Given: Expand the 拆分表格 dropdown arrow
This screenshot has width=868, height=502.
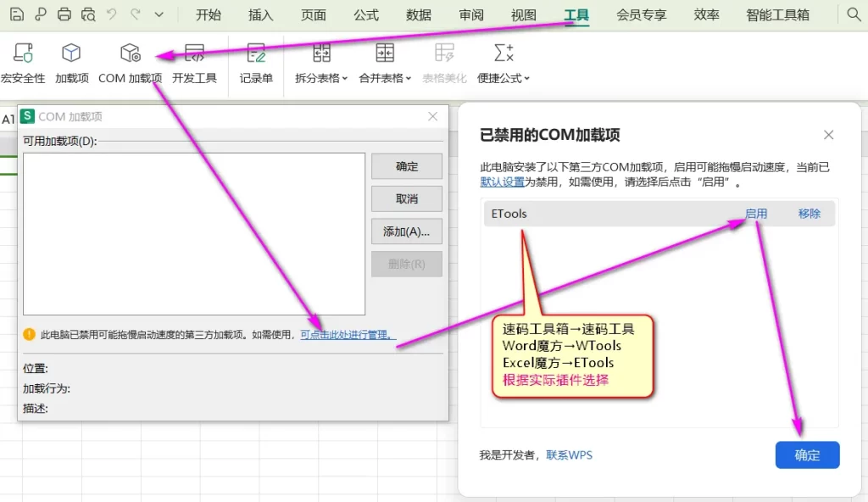Looking at the screenshot, I should click(x=345, y=79).
